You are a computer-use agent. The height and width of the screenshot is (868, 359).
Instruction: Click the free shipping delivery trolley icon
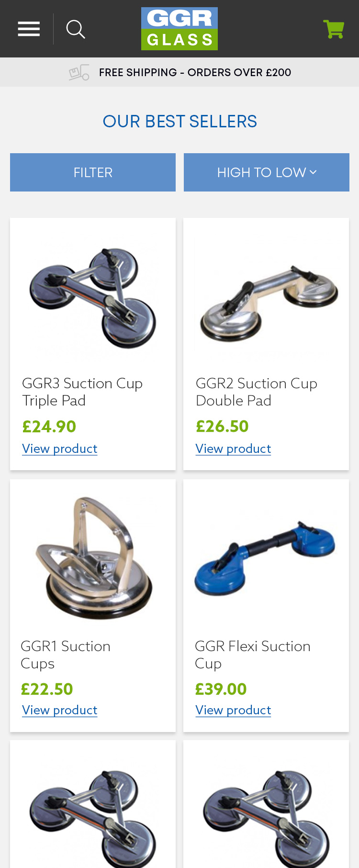click(79, 72)
